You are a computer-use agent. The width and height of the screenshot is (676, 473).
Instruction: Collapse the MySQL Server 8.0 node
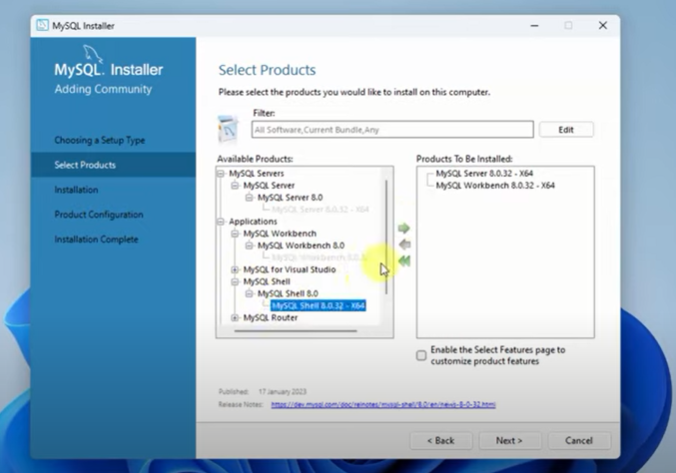[249, 197]
